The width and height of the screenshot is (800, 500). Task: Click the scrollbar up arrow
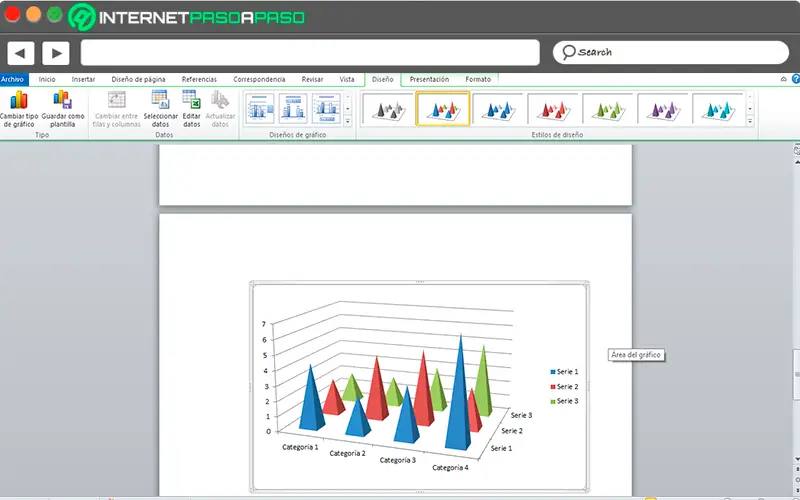click(797, 162)
